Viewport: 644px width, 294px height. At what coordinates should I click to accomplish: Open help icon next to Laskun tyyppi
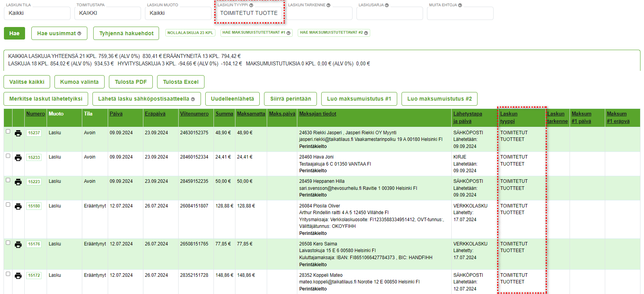(x=251, y=5)
